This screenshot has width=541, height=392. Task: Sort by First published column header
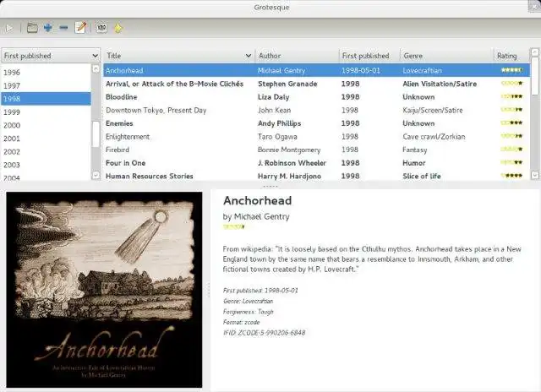(369, 56)
